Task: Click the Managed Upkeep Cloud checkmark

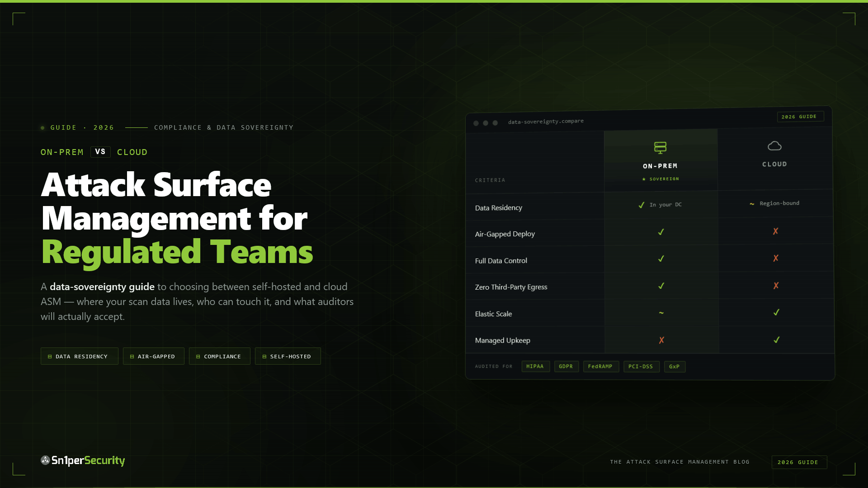Action: pos(777,340)
